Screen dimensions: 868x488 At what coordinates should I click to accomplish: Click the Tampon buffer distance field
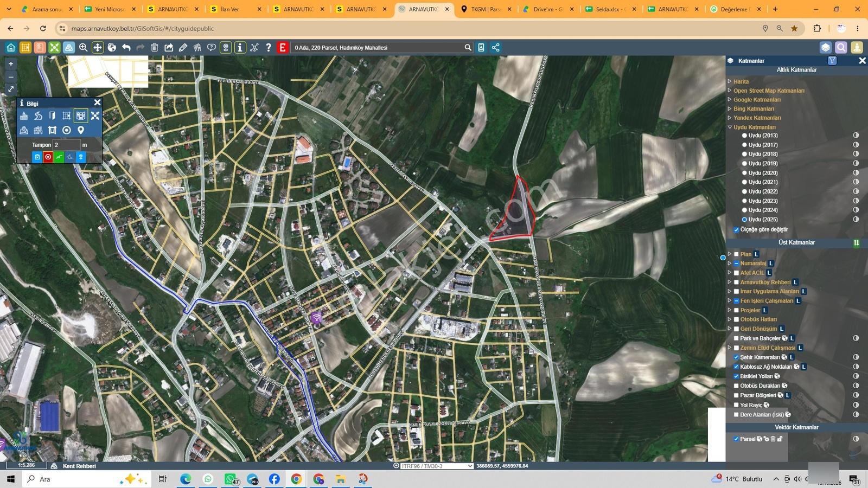point(66,145)
